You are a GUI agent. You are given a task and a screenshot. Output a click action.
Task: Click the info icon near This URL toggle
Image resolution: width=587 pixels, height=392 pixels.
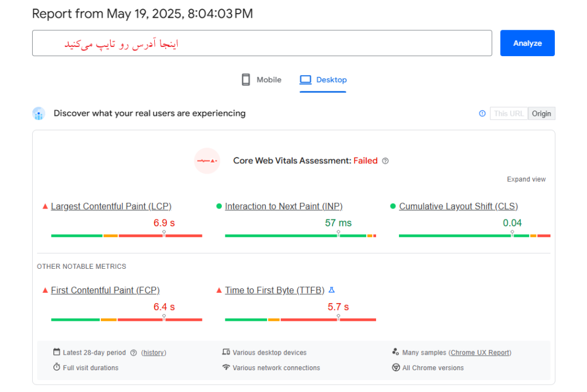tap(482, 113)
